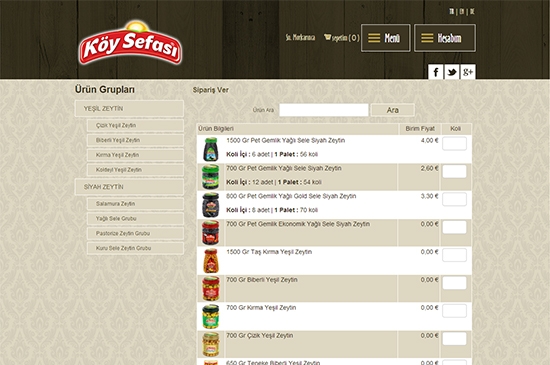This screenshot has width=550, height=365.
Task: Select product name 800 Gr Pet Gemlik Yağlı Gold Sele
Action: coord(291,196)
